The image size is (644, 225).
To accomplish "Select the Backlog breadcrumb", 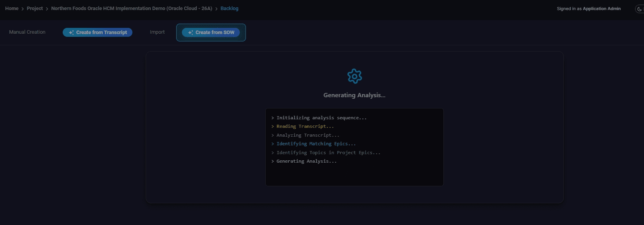I will [x=229, y=9].
